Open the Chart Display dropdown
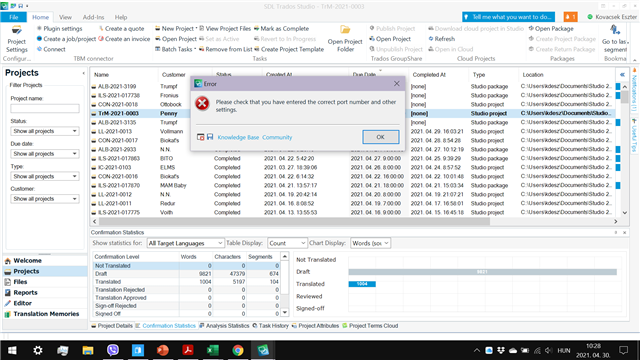 (371, 243)
